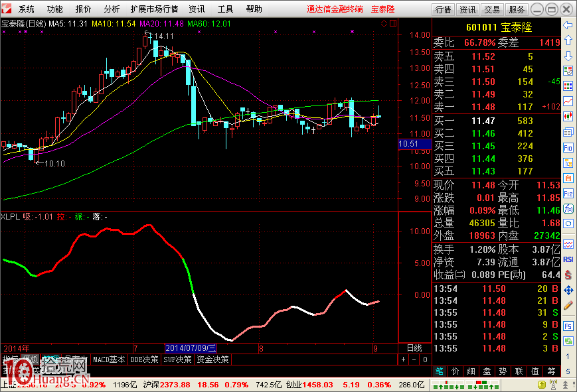Click the red diamond icon above chart
Image resolution: width=577 pixels, height=392 pixels.
click(x=384, y=23)
